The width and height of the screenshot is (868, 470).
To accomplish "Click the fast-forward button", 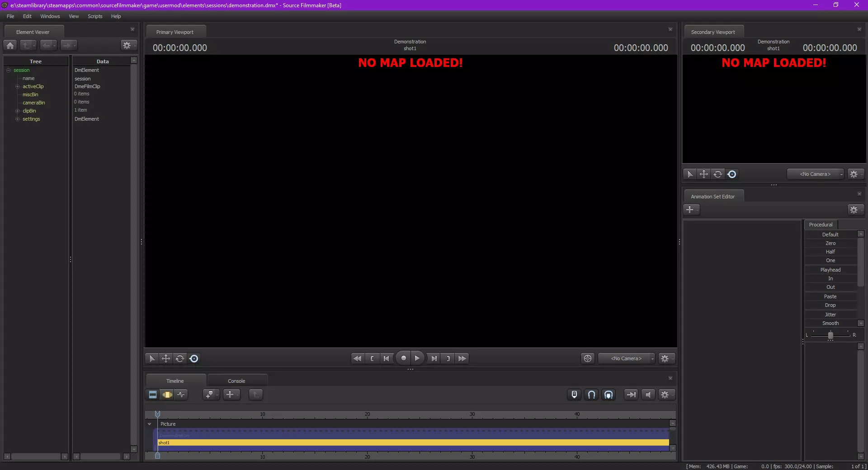I will [462, 358].
